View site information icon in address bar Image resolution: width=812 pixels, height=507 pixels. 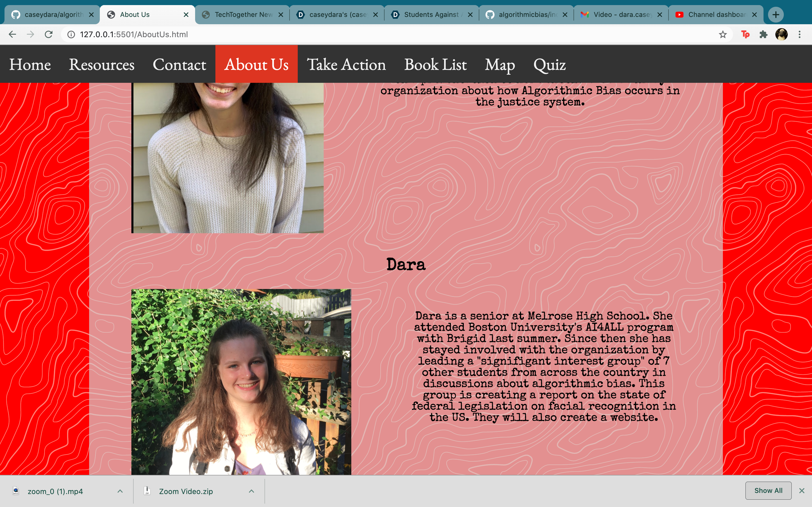(x=71, y=34)
